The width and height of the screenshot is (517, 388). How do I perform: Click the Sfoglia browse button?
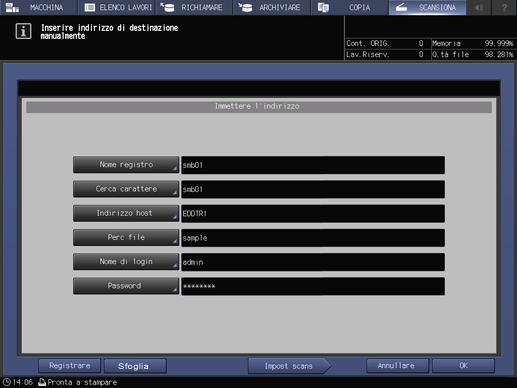135,366
